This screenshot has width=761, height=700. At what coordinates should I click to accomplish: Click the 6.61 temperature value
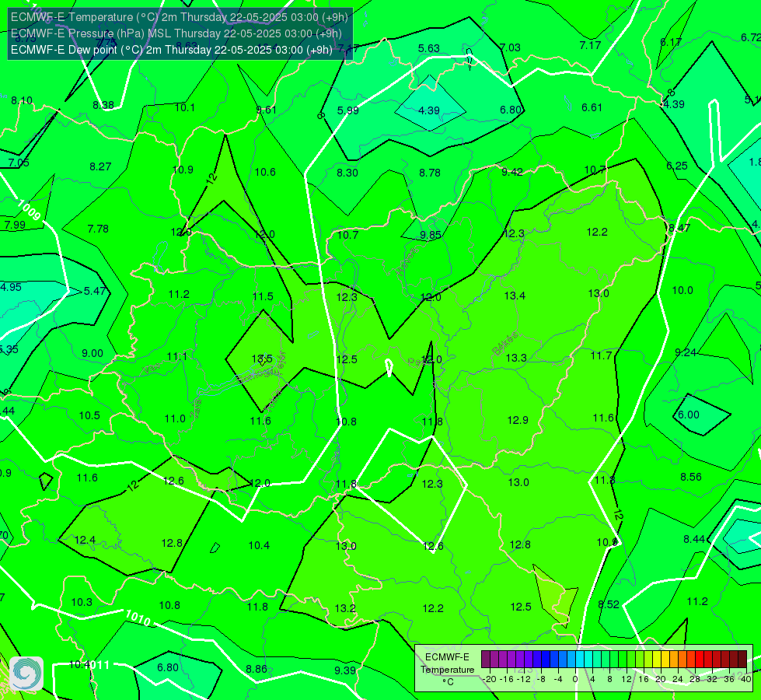pos(592,108)
